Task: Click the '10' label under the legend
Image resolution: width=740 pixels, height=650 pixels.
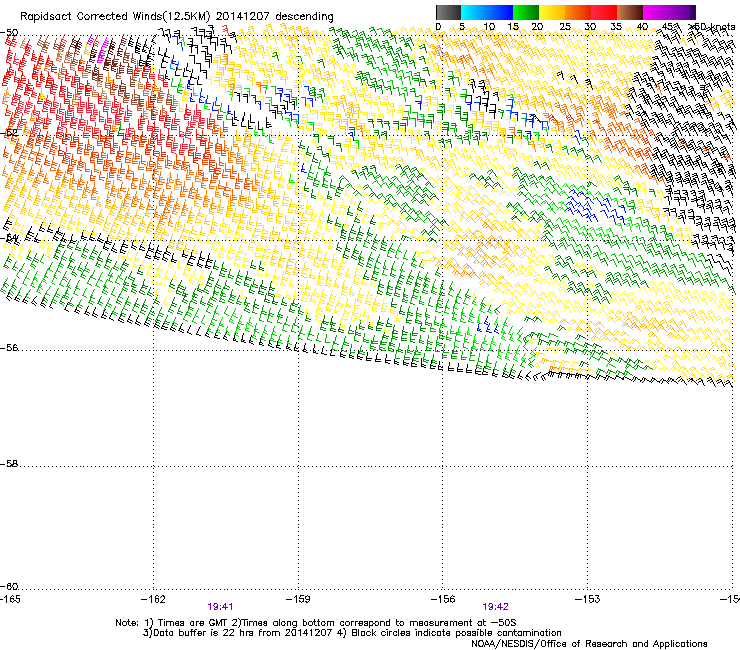Action: pyautogui.click(x=489, y=26)
